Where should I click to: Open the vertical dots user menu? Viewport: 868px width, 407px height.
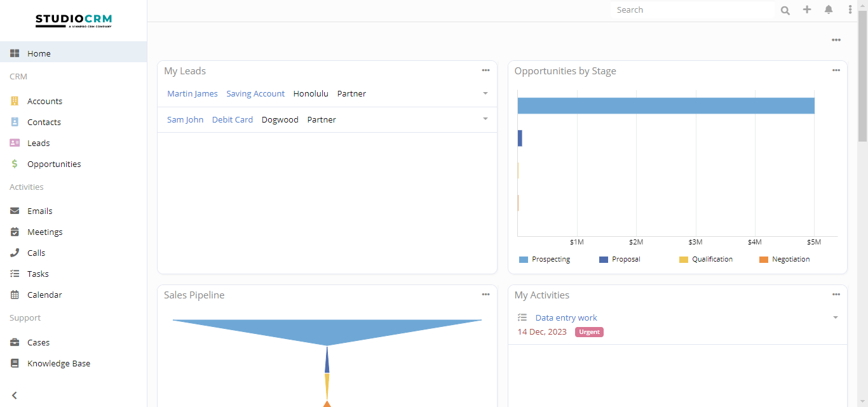[x=850, y=10]
